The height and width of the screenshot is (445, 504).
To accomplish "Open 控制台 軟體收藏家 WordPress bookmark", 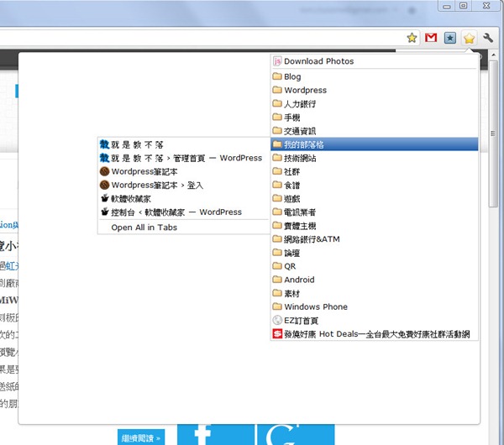I will [183, 212].
